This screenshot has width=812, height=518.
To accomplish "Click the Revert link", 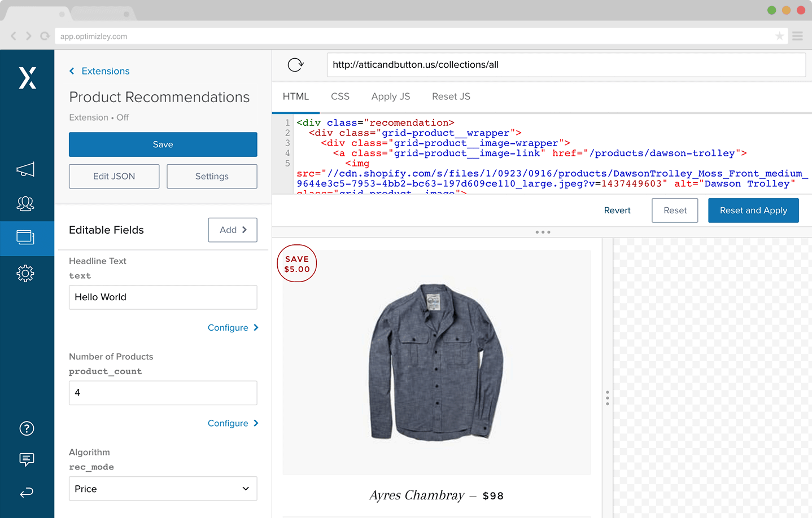I will point(617,210).
